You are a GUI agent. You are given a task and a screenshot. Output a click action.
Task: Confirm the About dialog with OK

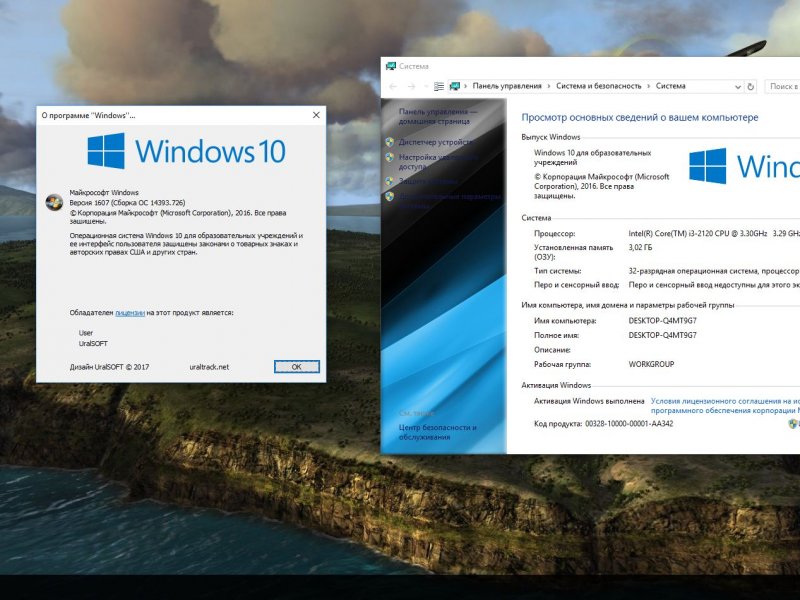click(x=296, y=367)
